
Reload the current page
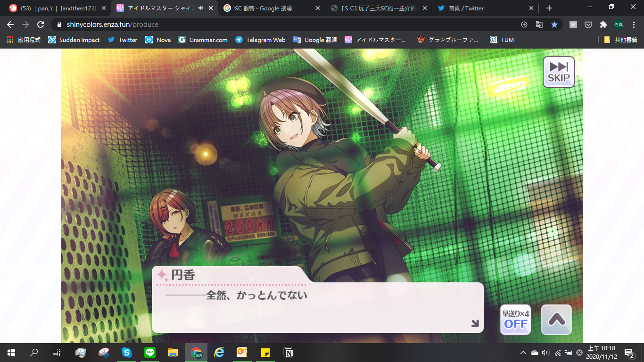click(41, 25)
